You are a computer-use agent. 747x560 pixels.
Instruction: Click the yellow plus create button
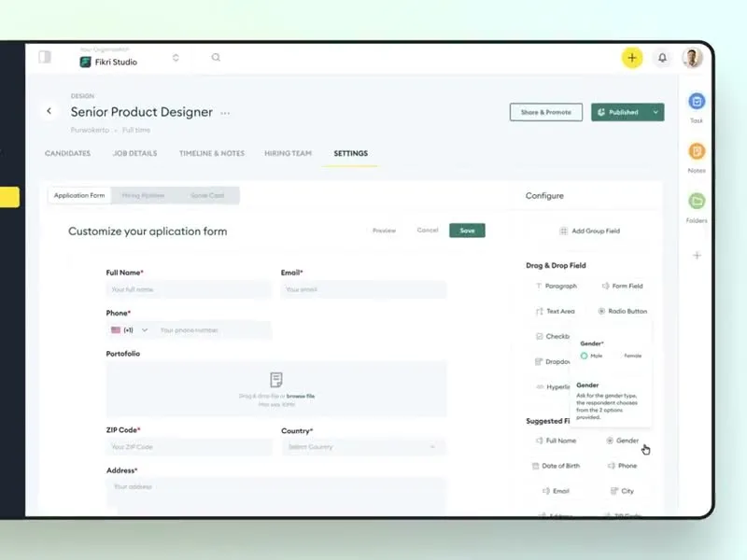click(x=632, y=58)
